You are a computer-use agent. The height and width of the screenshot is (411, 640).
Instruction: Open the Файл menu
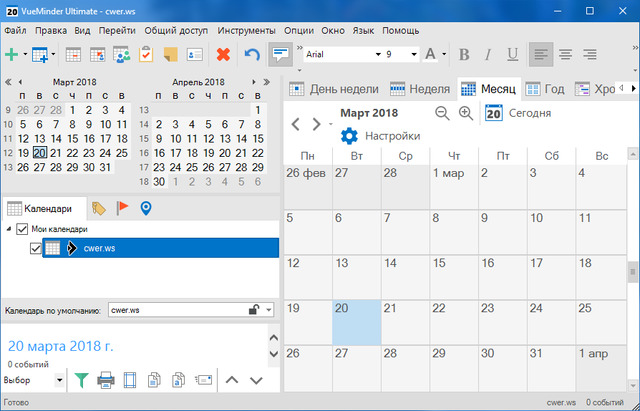tap(16, 31)
